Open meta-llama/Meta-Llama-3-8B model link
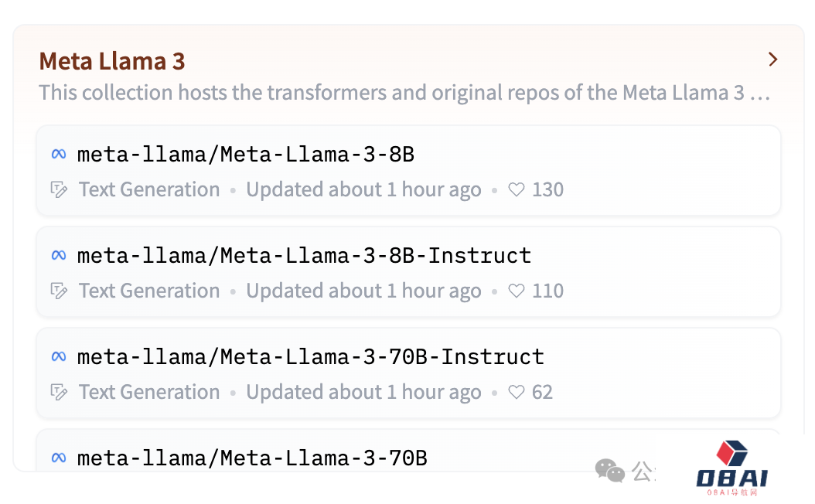This screenshot has width=815, height=504. coord(246,155)
